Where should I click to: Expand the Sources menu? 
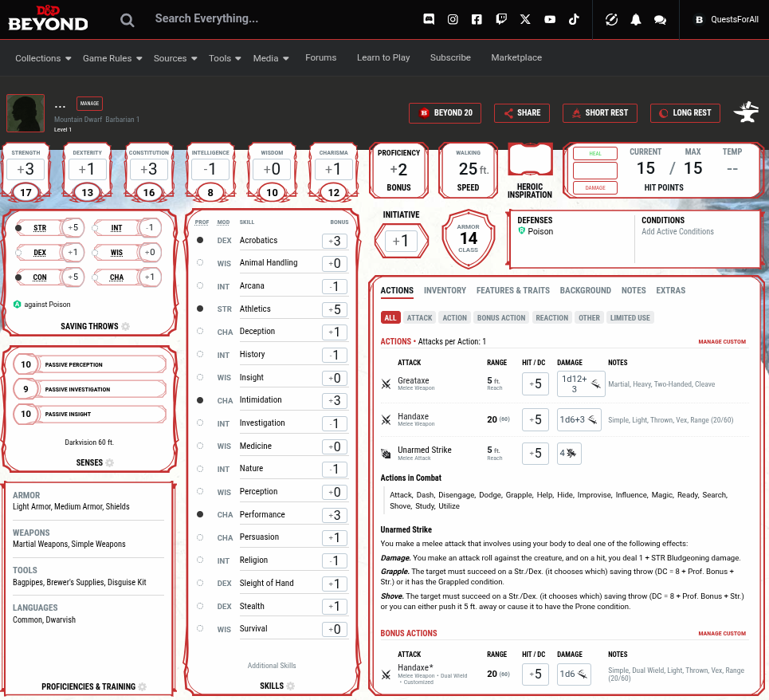[175, 58]
